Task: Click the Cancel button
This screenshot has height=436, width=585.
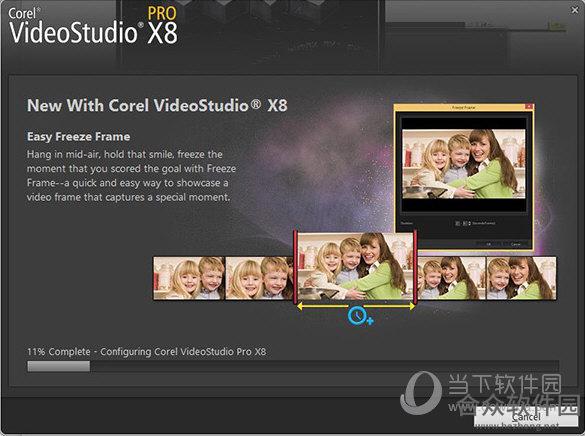Action: pos(525,417)
